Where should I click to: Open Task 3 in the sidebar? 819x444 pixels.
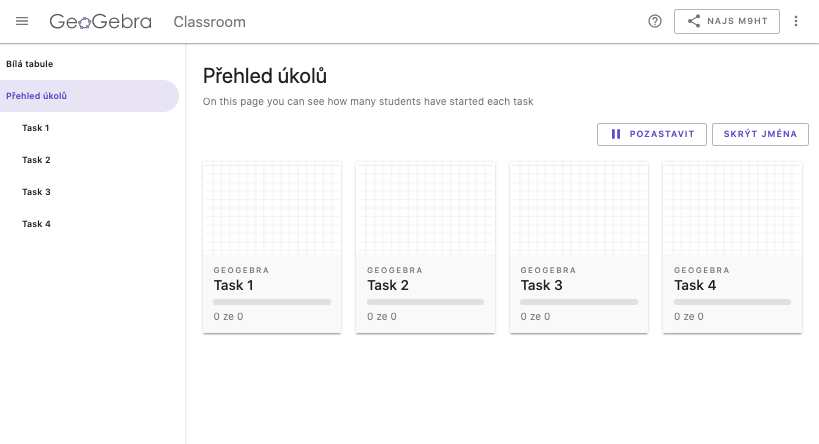pos(89,192)
